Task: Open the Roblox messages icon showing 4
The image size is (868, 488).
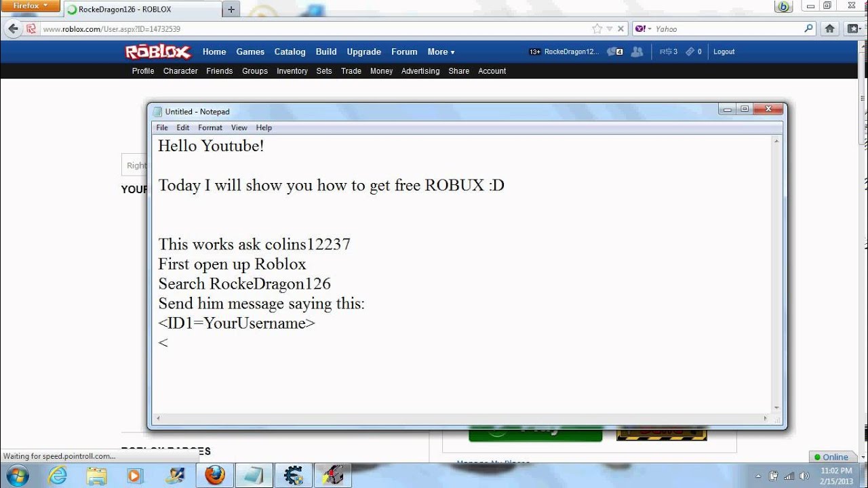Action: coord(615,52)
